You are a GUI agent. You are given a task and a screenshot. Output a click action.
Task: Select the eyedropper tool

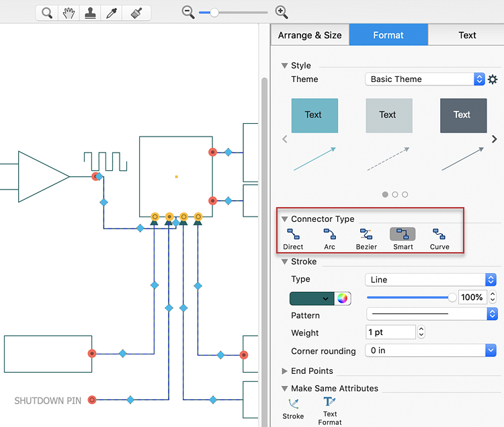coord(113,13)
